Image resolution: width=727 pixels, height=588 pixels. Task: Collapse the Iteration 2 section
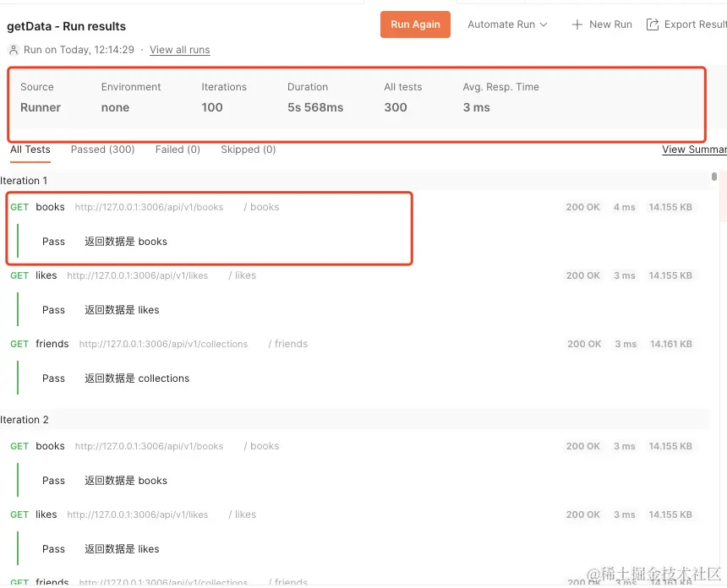click(x=25, y=419)
